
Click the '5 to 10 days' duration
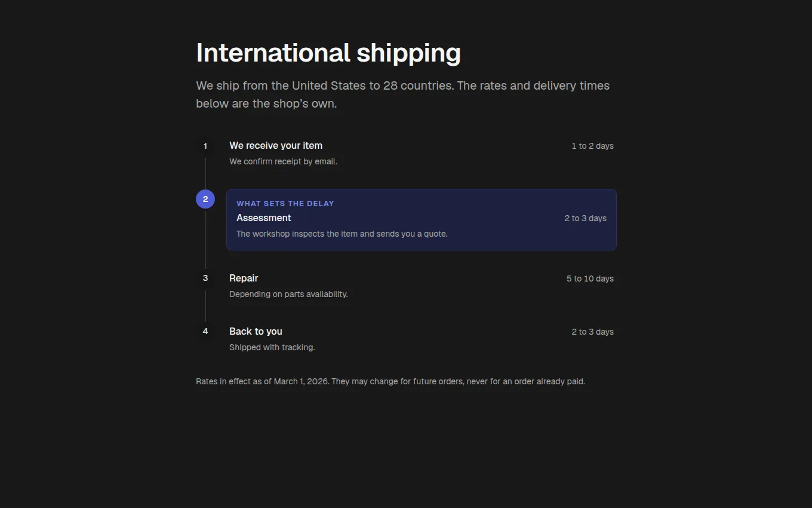[x=590, y=279]
